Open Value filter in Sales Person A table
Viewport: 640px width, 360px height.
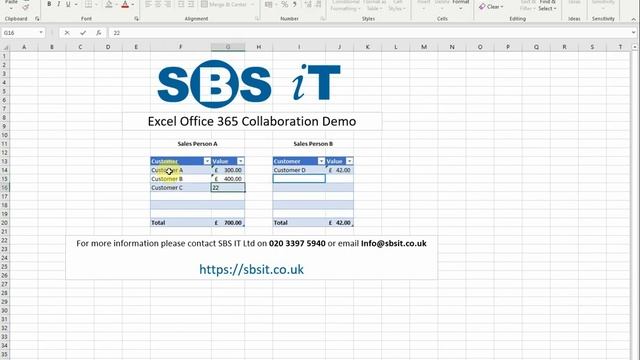coord(240,161)
